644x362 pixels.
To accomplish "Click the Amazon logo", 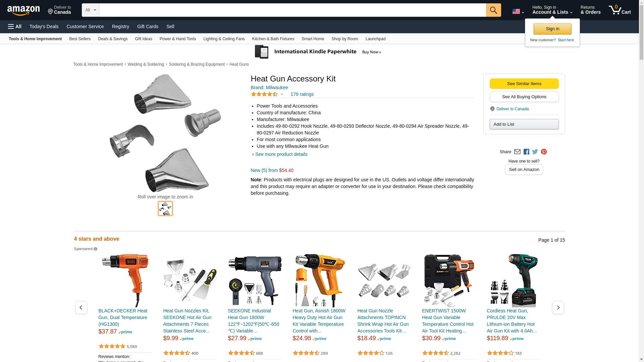I will 23,10.
